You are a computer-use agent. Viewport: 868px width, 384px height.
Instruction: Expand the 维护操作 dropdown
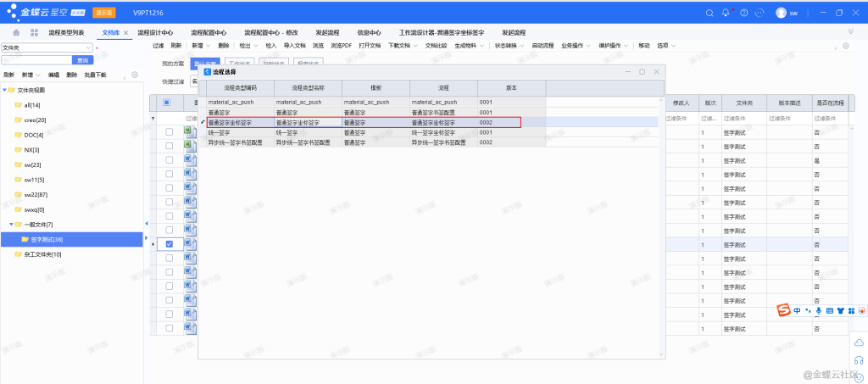[x=626, y=46]
